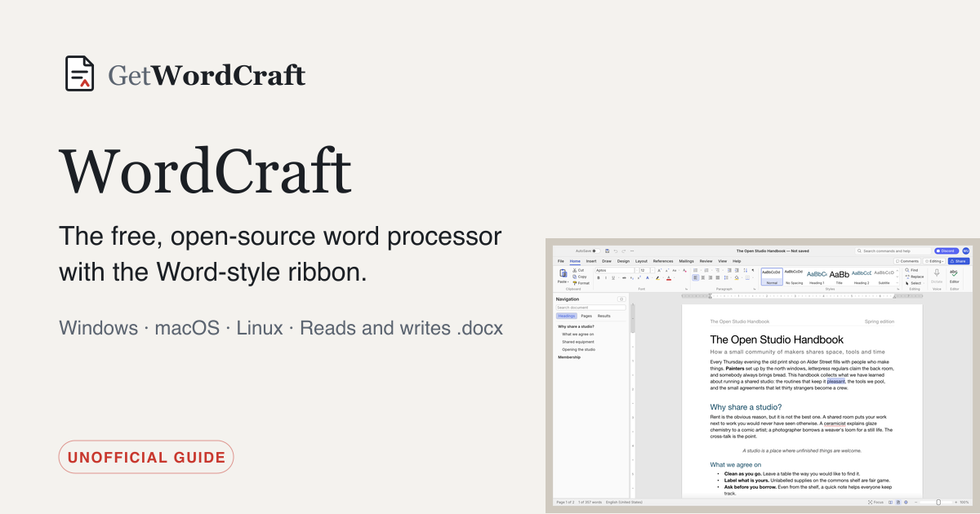Click the Unofficial Guide badge
The width and height of the screenshot is (980, 514).
click(x=146, y=457)
